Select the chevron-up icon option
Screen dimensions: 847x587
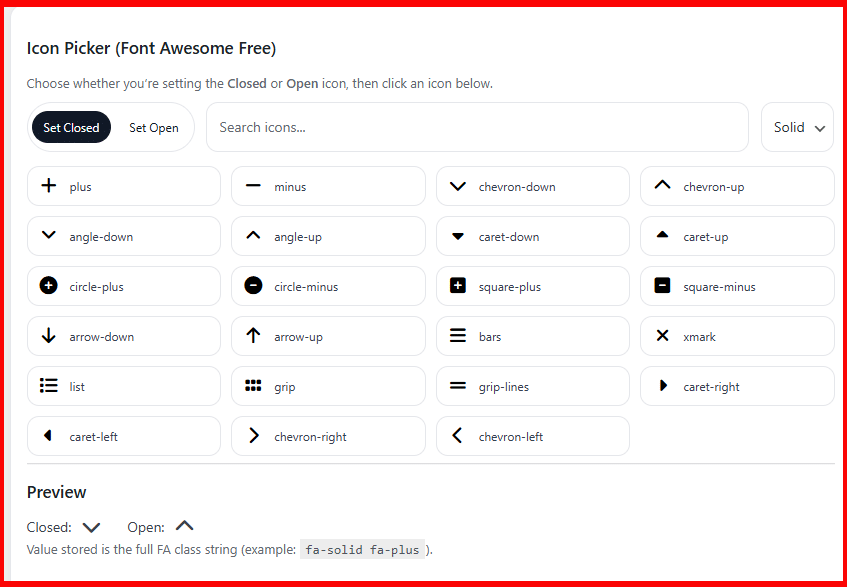(737, 186)
